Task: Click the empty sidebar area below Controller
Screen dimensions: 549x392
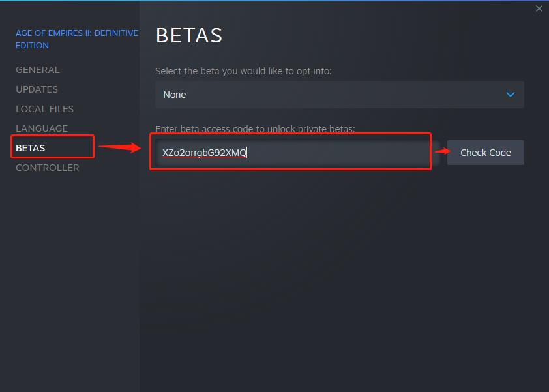Action: 69,274
